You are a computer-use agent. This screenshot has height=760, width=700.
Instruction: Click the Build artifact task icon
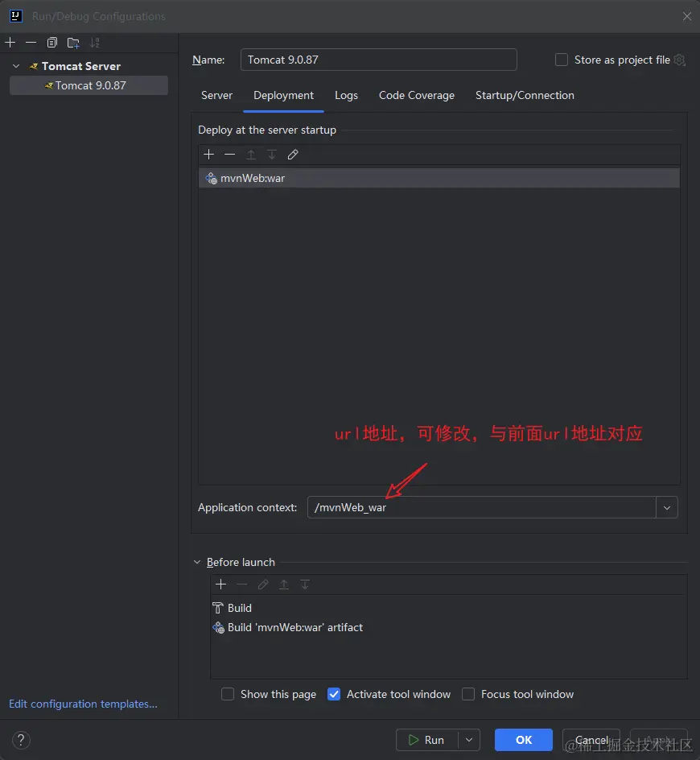pos(219,628)
